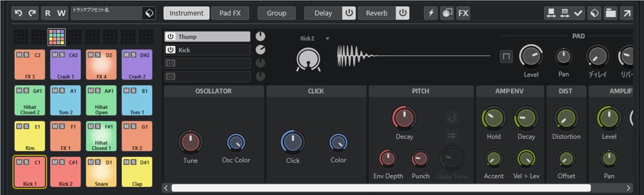Click the lightning bolt icon
This screenshot has height=195, width=644.
(x=431, y=13)
